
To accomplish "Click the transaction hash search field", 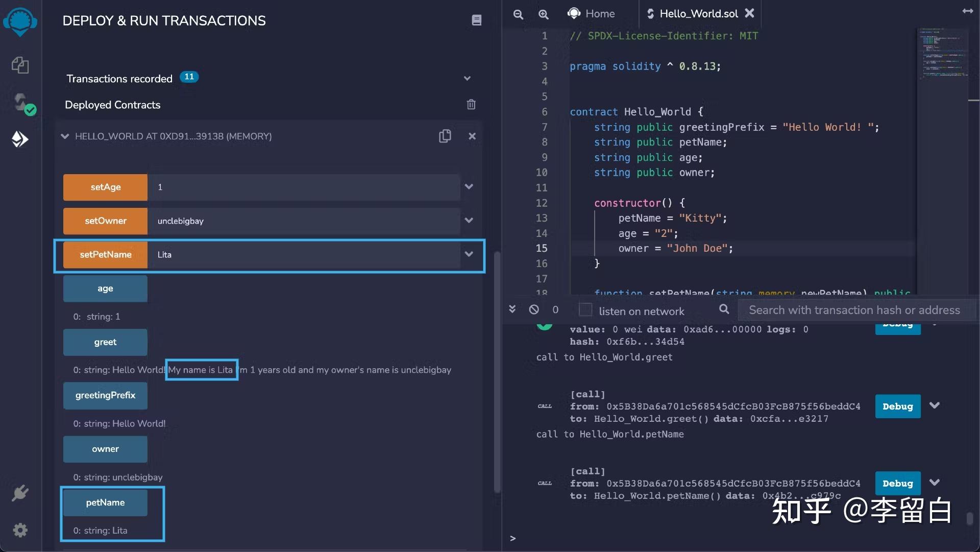I will (854, 310).
